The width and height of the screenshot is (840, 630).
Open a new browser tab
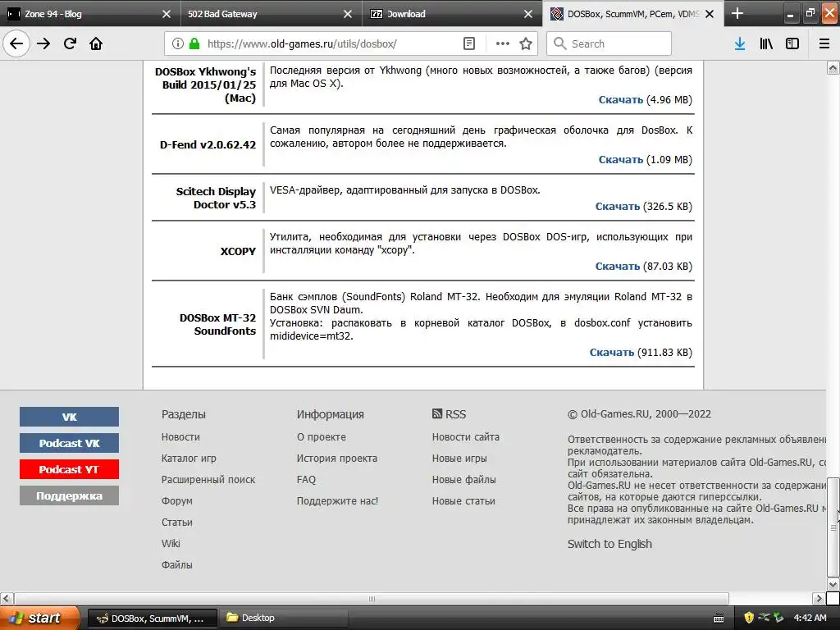click(737, 13)
